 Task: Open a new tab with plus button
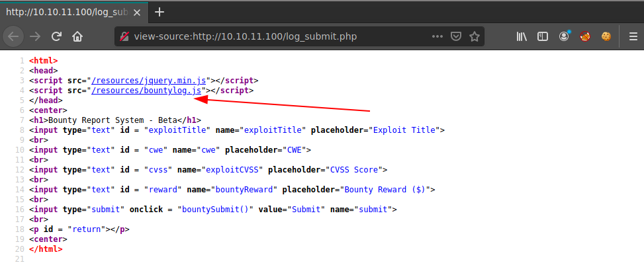[x=160, y=12]
